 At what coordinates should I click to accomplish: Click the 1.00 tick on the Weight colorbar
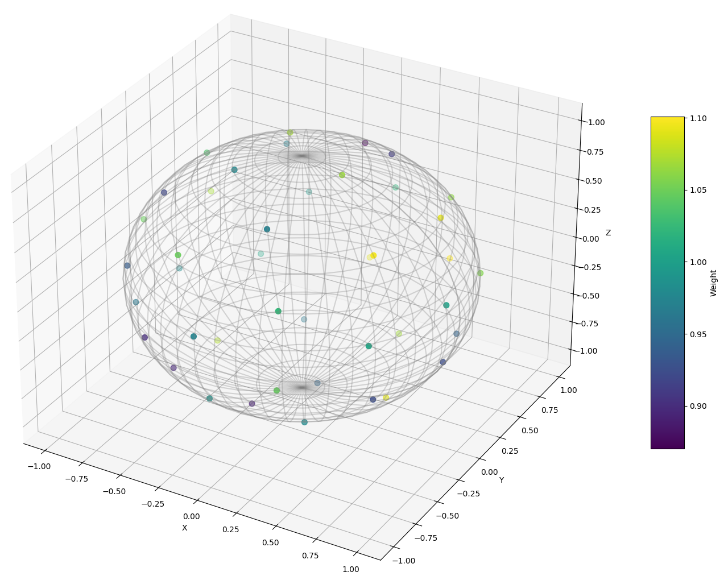click(698, 262)
